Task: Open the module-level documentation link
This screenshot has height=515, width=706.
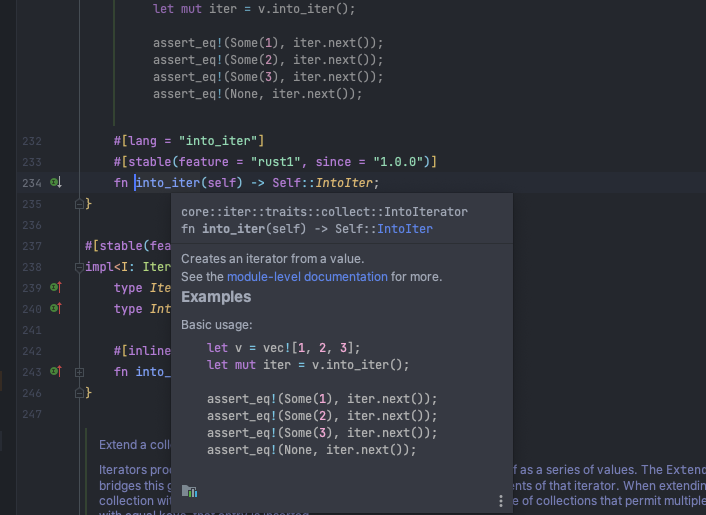Action: point(307,276)
